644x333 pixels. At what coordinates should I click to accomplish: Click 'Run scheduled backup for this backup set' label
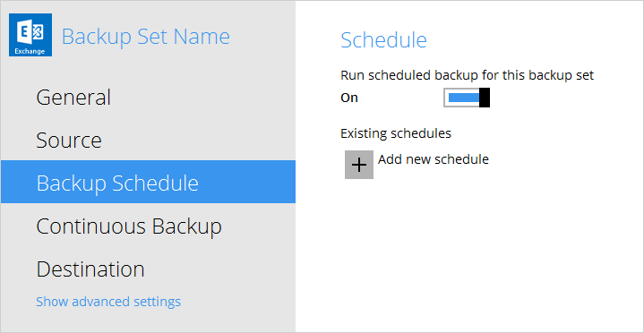pyautogui.click(x=468, y=75)
